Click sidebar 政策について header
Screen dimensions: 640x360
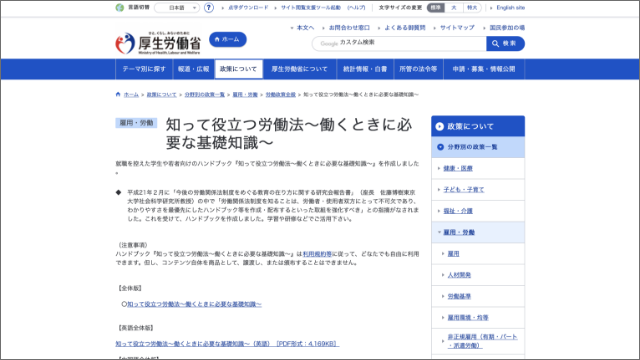tap(478, 126)
